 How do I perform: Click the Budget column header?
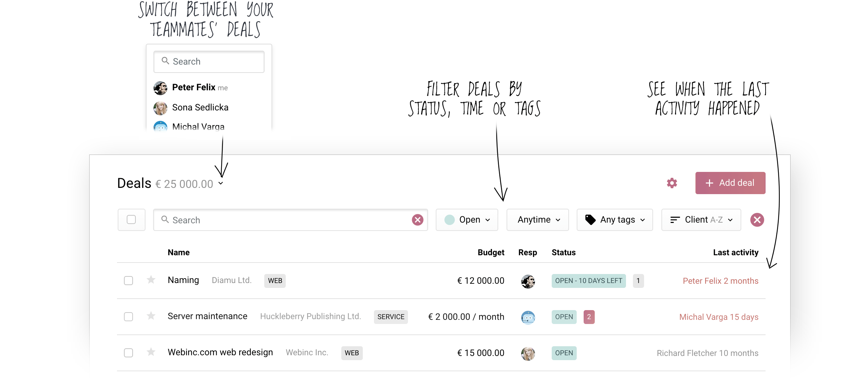pyautogui.click(x=491, y=252)
